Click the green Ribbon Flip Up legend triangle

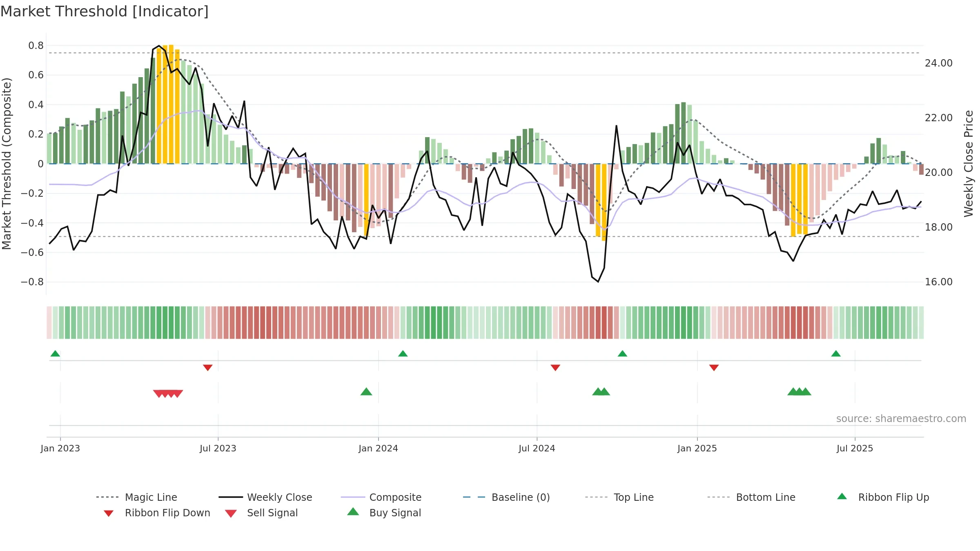pyautogui.click(x=842, y=496)
